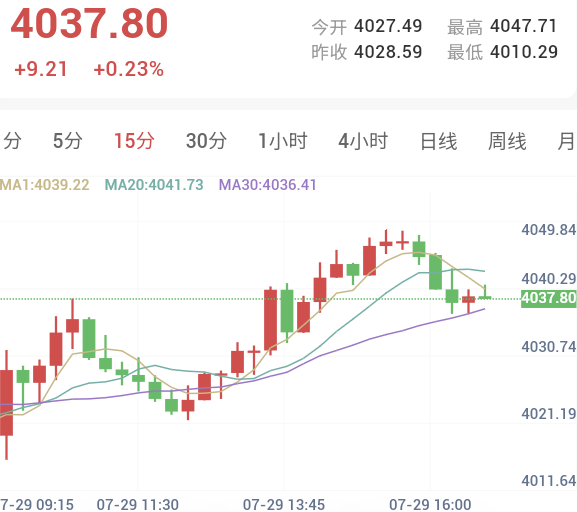Click the MA30:4036.41 indicator label
Screen dimensions: 577x512
pyautogui.click(x=268, y=185)
